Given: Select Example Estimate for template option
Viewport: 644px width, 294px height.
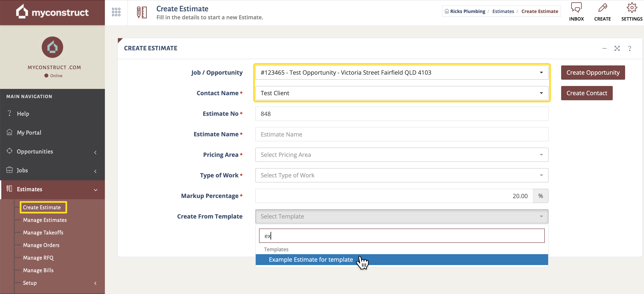Looking at the screenshot, I should coord(402,259).
